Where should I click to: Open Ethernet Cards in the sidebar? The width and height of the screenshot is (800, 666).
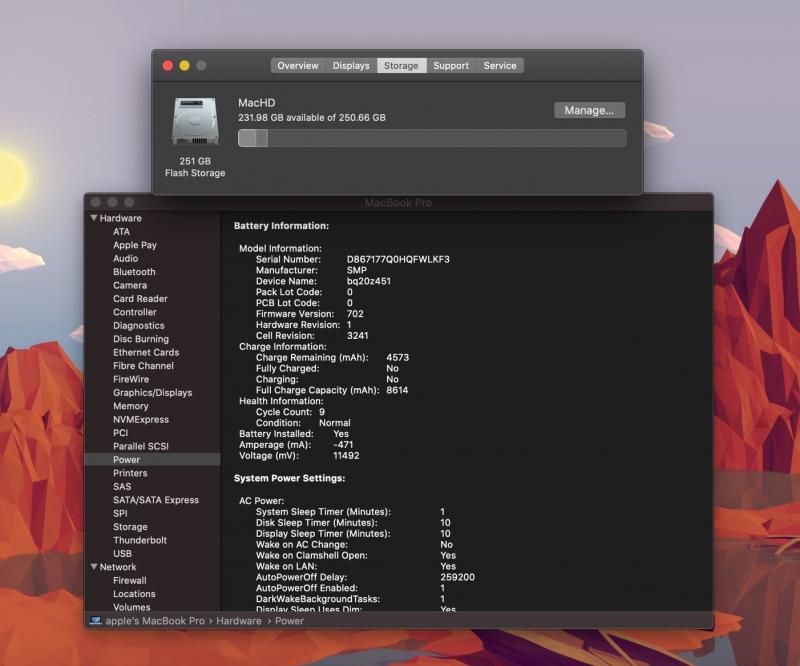146,352
